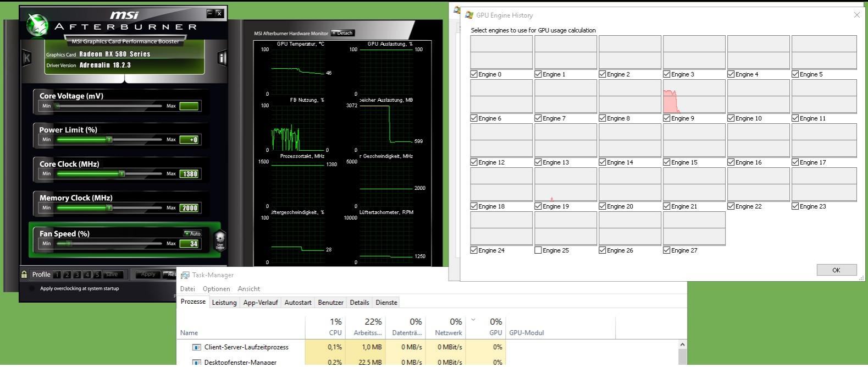Uncheck the Engine 19 checkbox
This screenshot has width=868, height=367.
(x=538, y=206)
